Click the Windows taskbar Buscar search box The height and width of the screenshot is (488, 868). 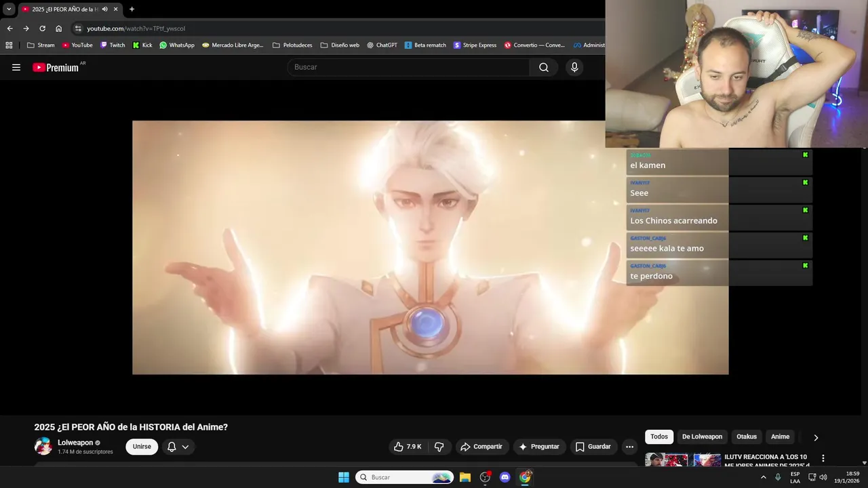click(x=405, y=477)
